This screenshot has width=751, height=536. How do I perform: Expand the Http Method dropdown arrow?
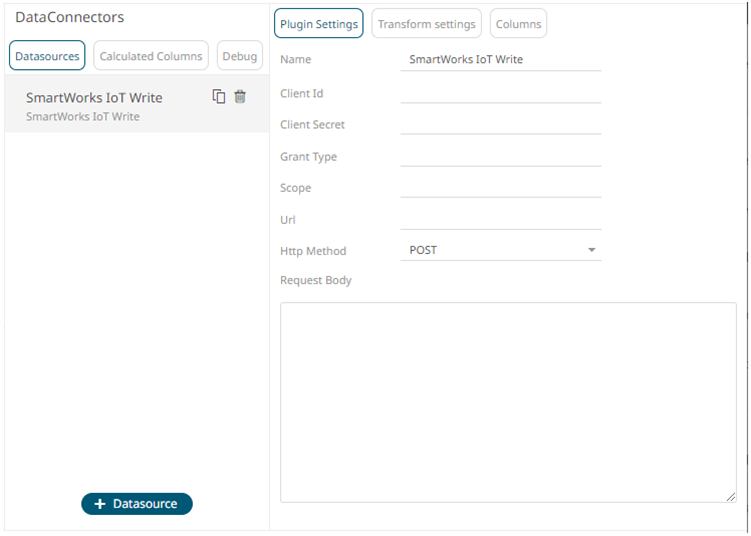(x=591, y=250)
